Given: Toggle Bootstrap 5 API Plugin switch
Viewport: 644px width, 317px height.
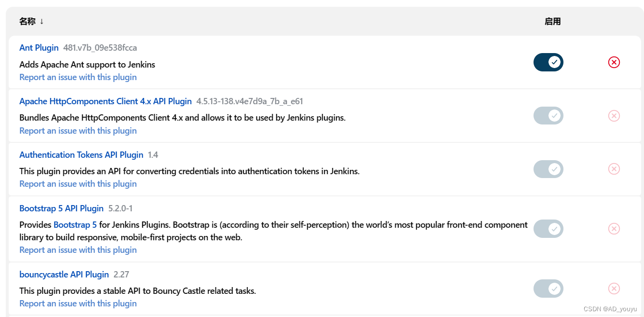Looking at the screenshot, I should tap(548, 229).
